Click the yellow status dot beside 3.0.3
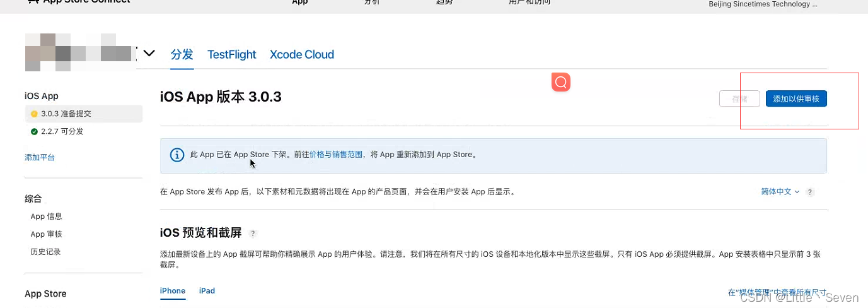The width and height of the screenshot is (868, 308). point(34,114)
